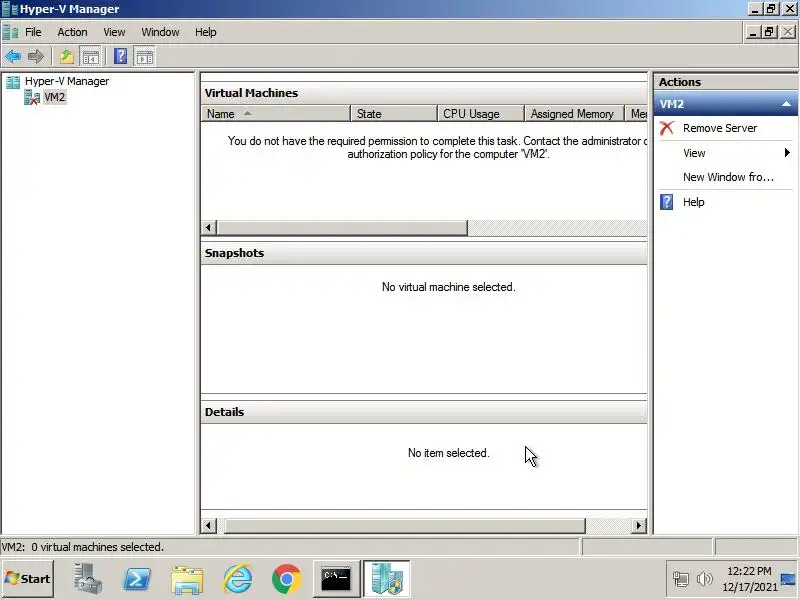Click the Details pane horizontal scrollbar thumb
Image resolution: width=800 pixels, height=600 pixels.
pos(405,526)
